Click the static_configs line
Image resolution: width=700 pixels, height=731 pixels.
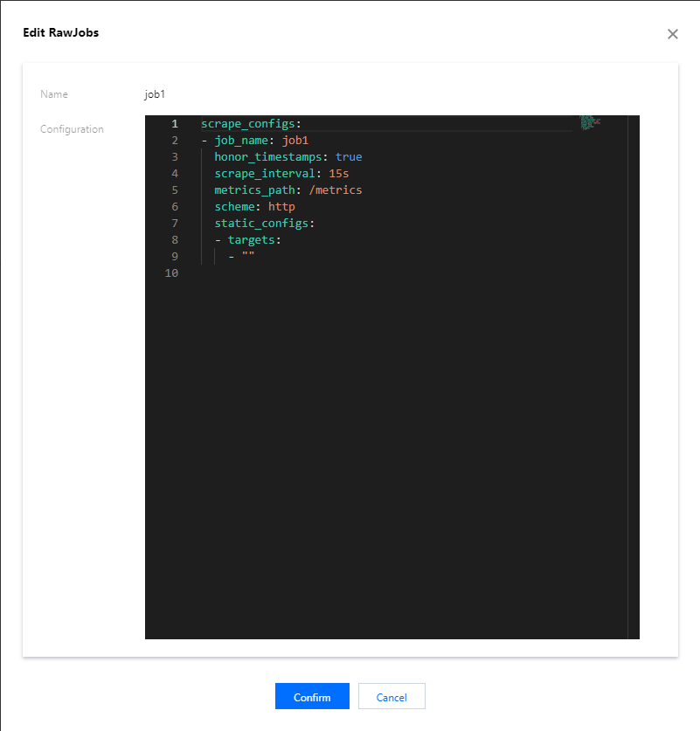point(265,224)
